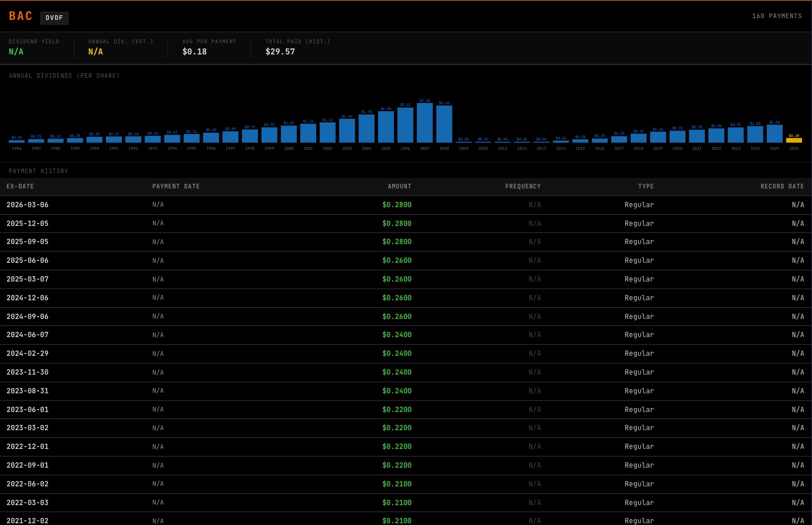Click the DVDF function badge
Screen dimensions: 812x525
pos(54,18)
